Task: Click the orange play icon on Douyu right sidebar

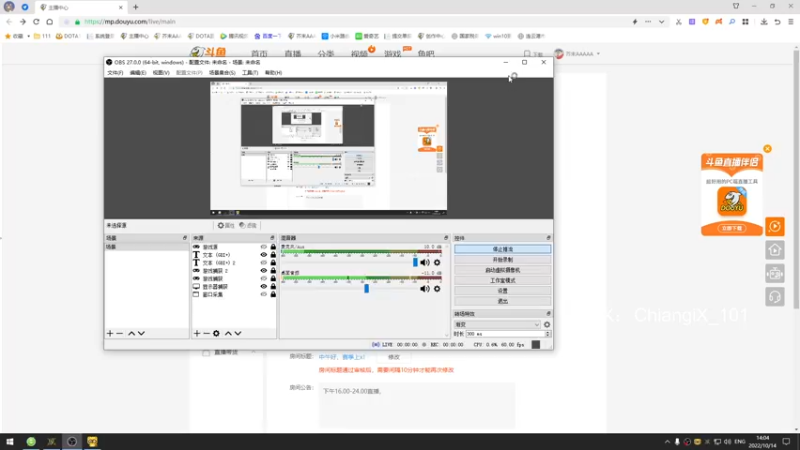Action: coord(774,227)
